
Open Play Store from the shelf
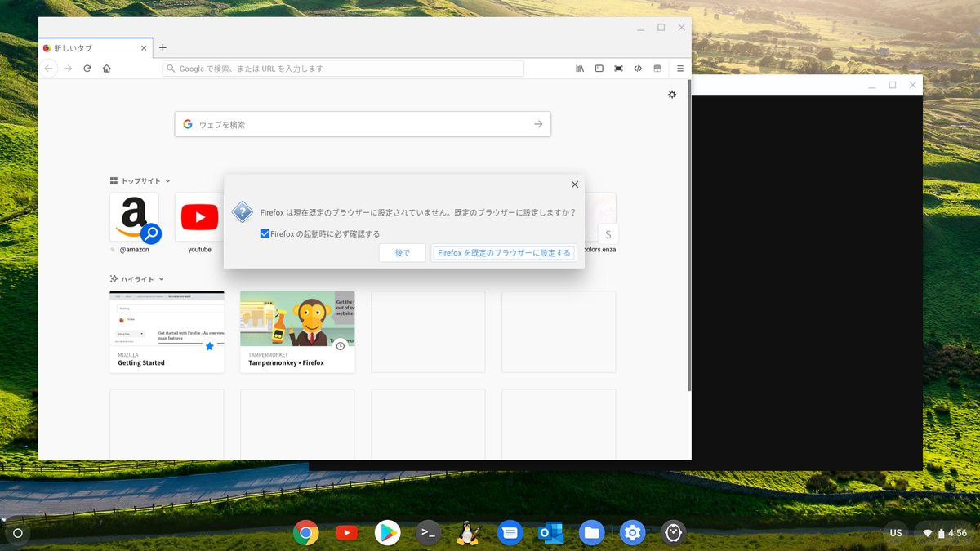point(387,533)
